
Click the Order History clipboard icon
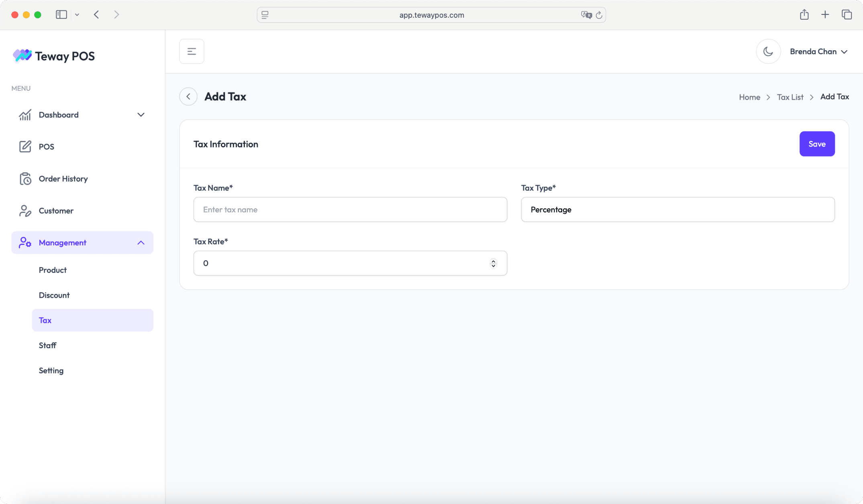(25, 179)
